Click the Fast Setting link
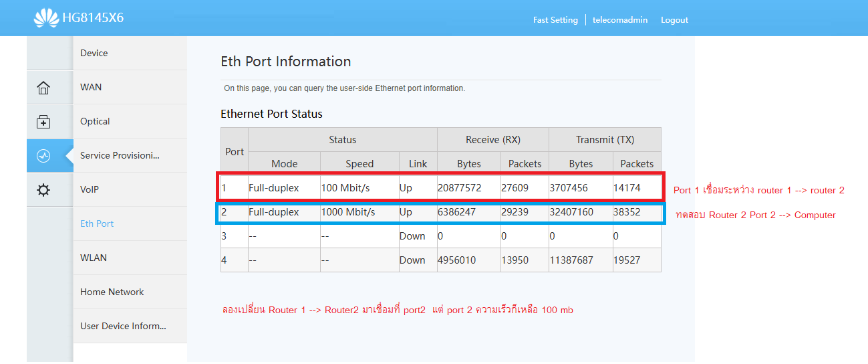Viewport: 868px width, 364px height. point(555,20)
